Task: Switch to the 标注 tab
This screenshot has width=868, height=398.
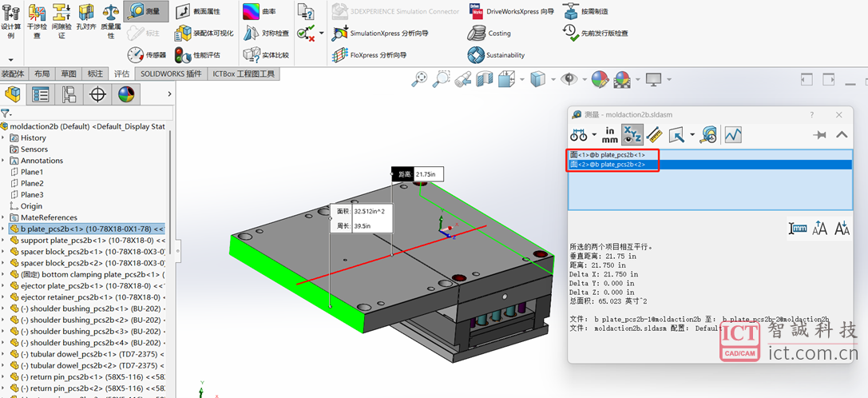Action: (95, 74)
